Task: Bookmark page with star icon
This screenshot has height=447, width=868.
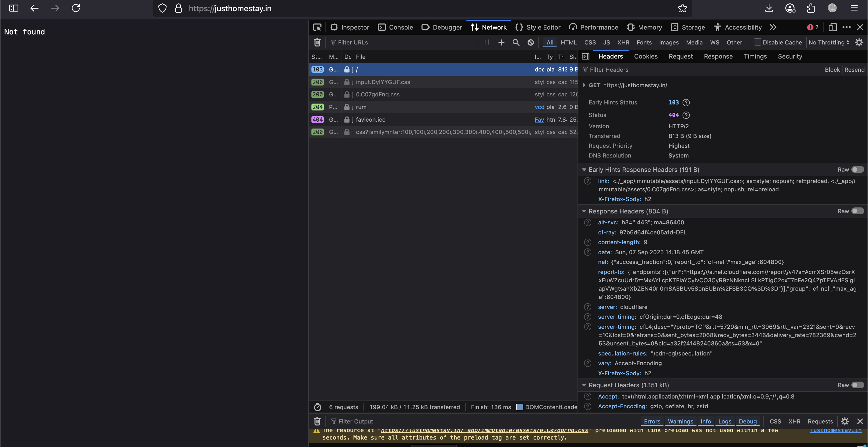Action: point(682,8)
